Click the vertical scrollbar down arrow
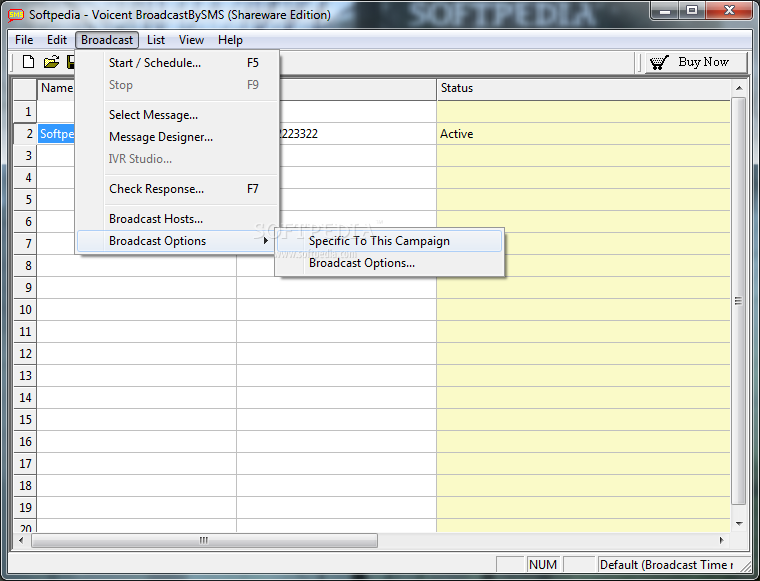The width and height of the screenshot is (760, 581). (739, 523)
